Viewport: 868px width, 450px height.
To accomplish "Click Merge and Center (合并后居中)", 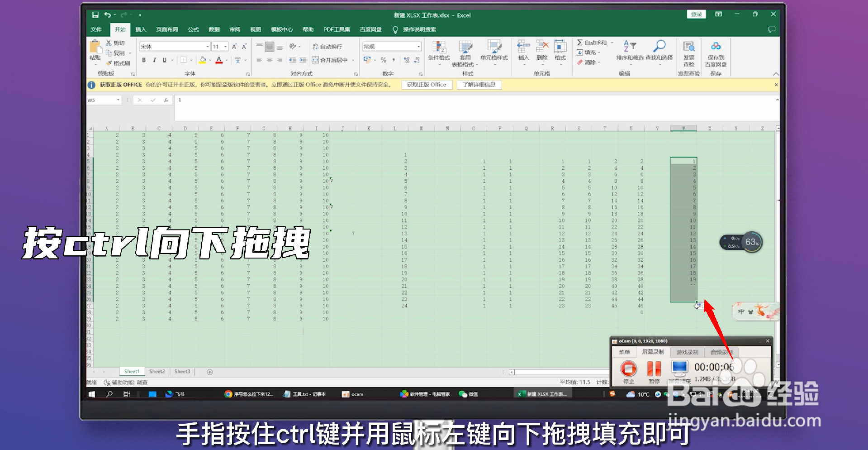I will pyautogui.click(x=331, y=59).
